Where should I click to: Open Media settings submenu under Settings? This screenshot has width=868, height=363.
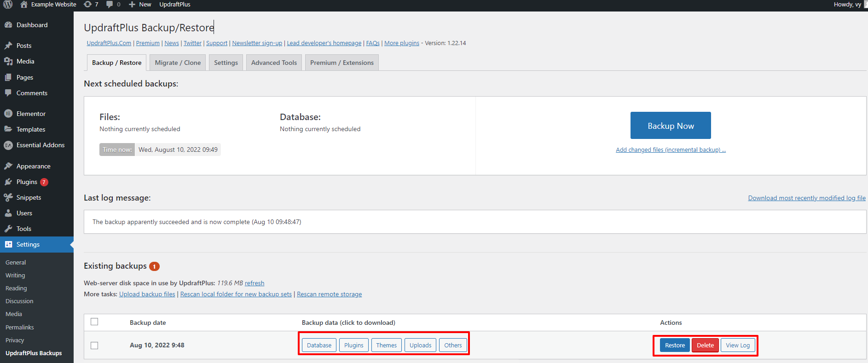coord(14,314)
